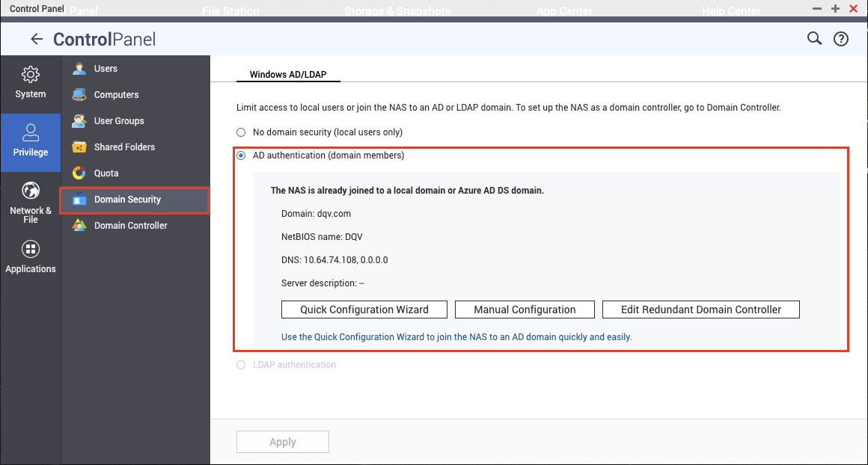Image resolution: width=868 pixels, height=465 pixels.
Task: Click the Shared Folders icon
Action: point(79,147)
